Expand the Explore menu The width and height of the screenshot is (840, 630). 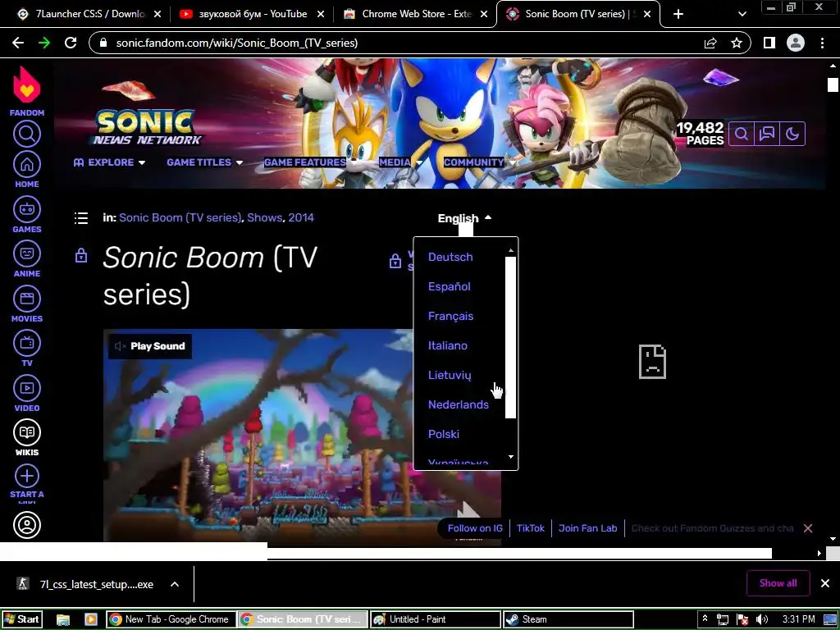pos(109,162)
